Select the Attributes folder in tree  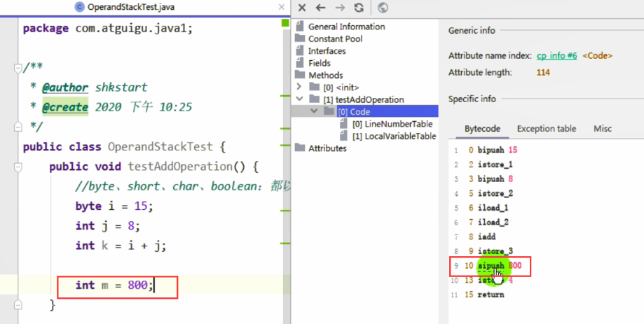click(x=327, y=148)
